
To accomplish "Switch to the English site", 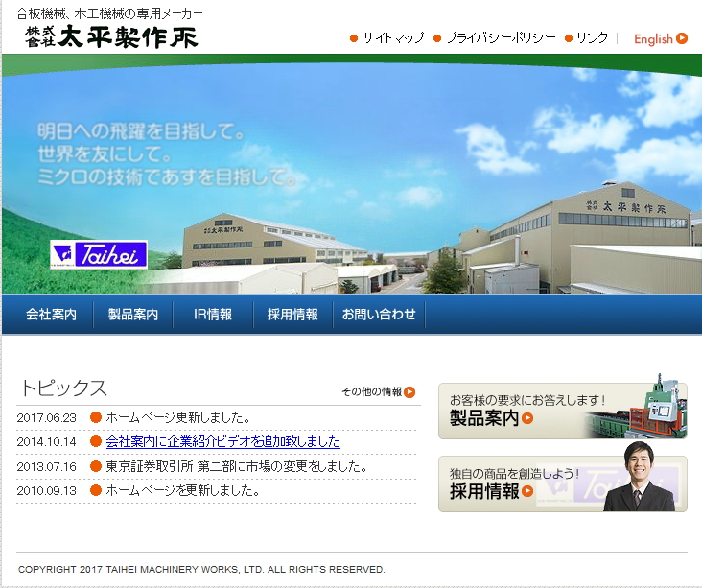I will tap(653, 39).
